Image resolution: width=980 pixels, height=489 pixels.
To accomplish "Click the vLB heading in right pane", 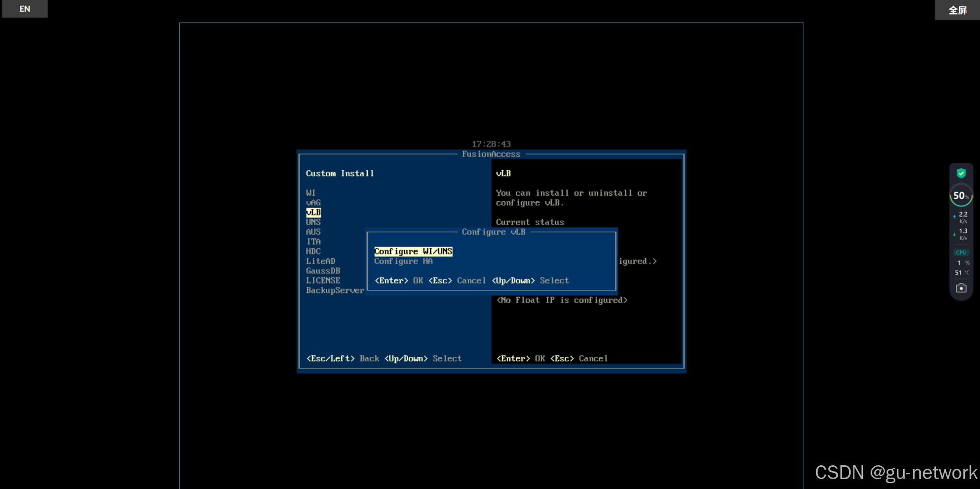I will pos(503,173).
